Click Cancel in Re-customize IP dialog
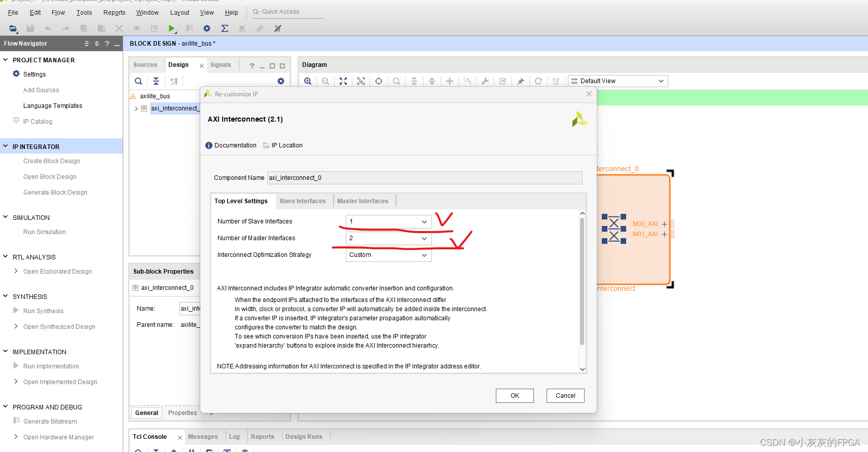The width and height of the screenshot is (868, 452). coord(565,396)
